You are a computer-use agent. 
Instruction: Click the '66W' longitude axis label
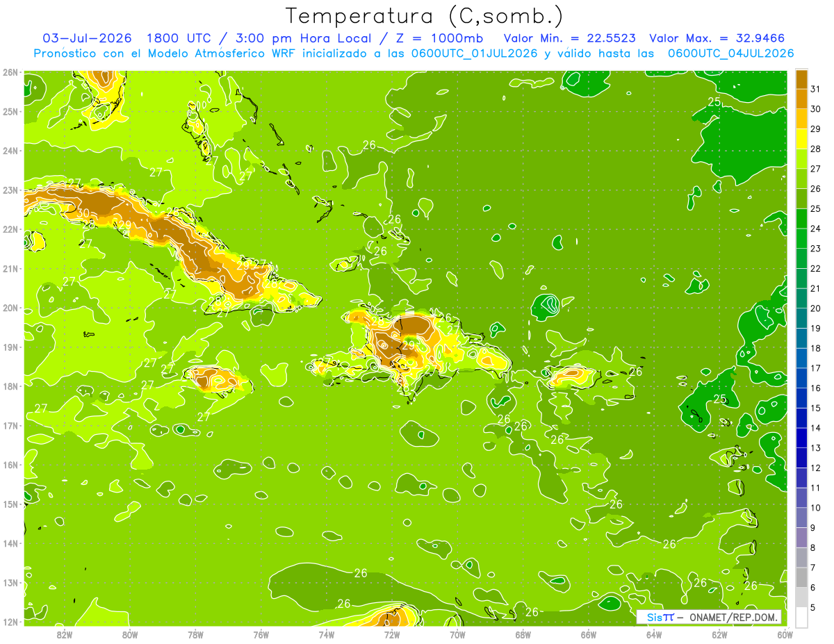click(x=589, y=634)
